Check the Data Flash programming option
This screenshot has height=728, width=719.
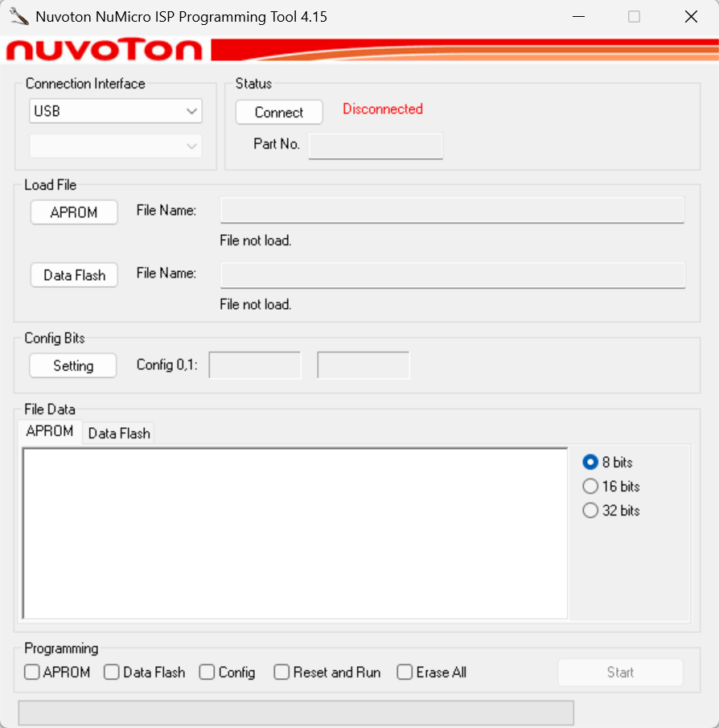111,672
